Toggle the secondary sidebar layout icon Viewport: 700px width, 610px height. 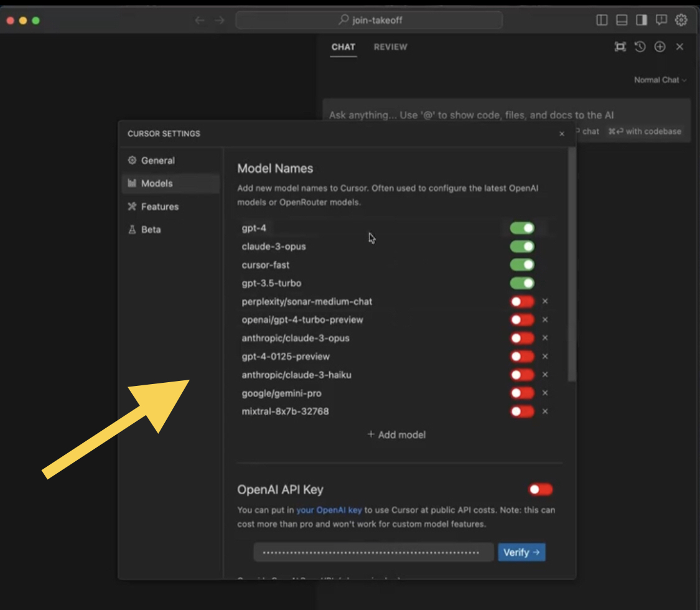click(x=642, y=20)
